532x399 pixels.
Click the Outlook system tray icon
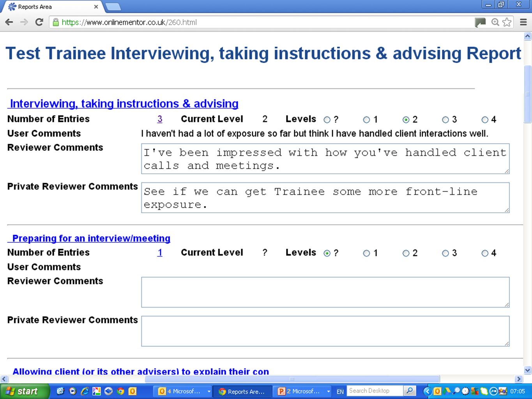[x=437, y=391]
